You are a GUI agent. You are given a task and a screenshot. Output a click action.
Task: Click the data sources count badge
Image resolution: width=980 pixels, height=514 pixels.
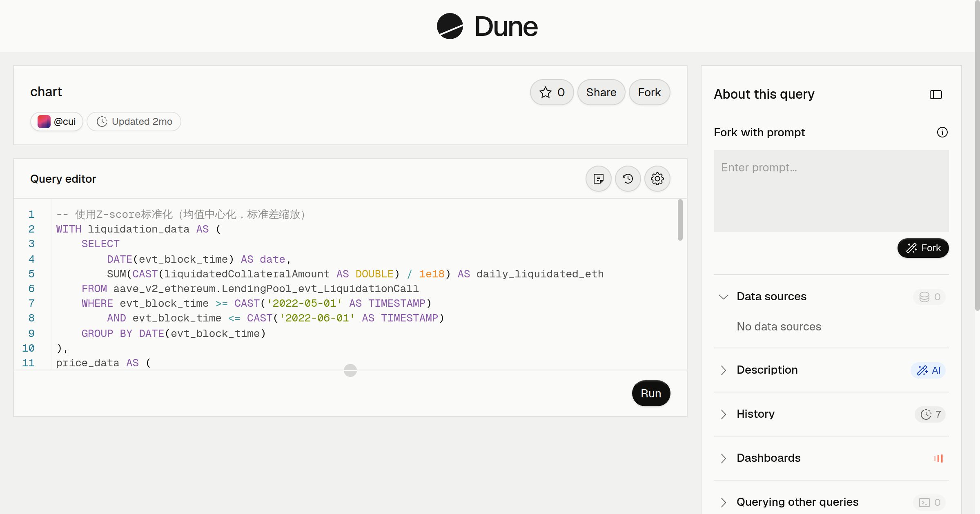point(930,297)
